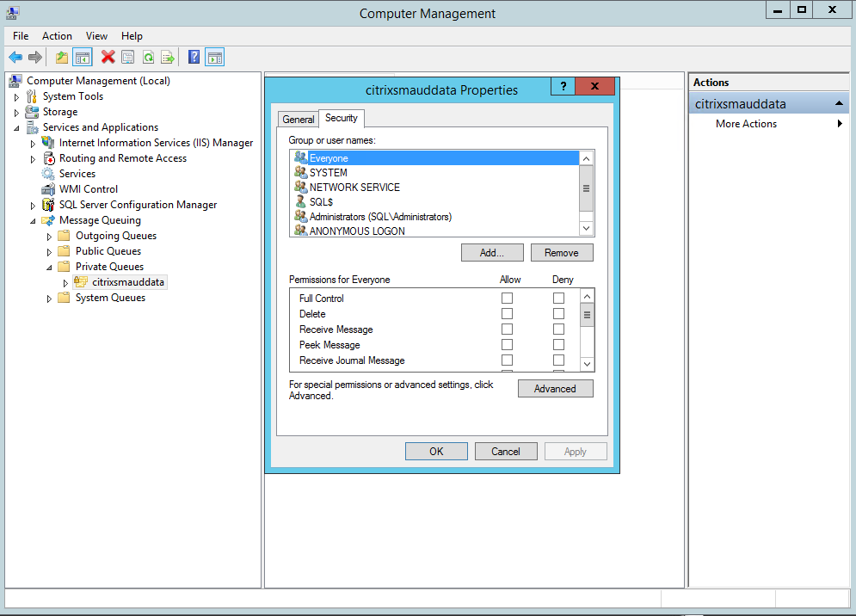Expand the Public Queues folder
Screen dimensions: 856x616
click(x=49, y=251)
